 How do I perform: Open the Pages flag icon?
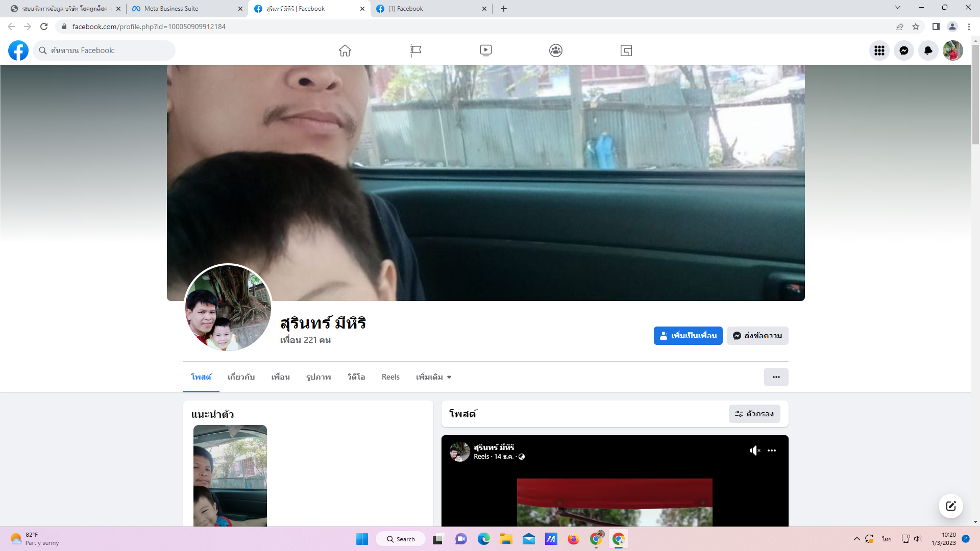(x=415, y=51)
